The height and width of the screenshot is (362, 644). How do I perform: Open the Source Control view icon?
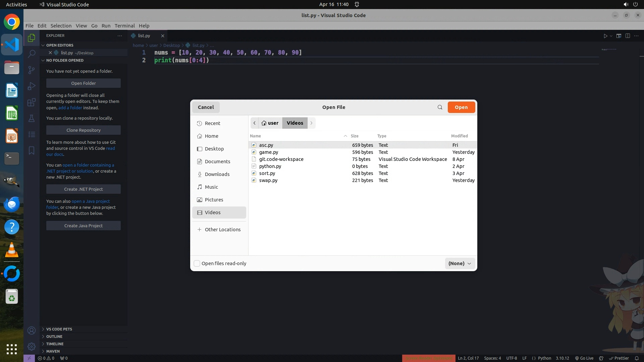coord(32,70)
